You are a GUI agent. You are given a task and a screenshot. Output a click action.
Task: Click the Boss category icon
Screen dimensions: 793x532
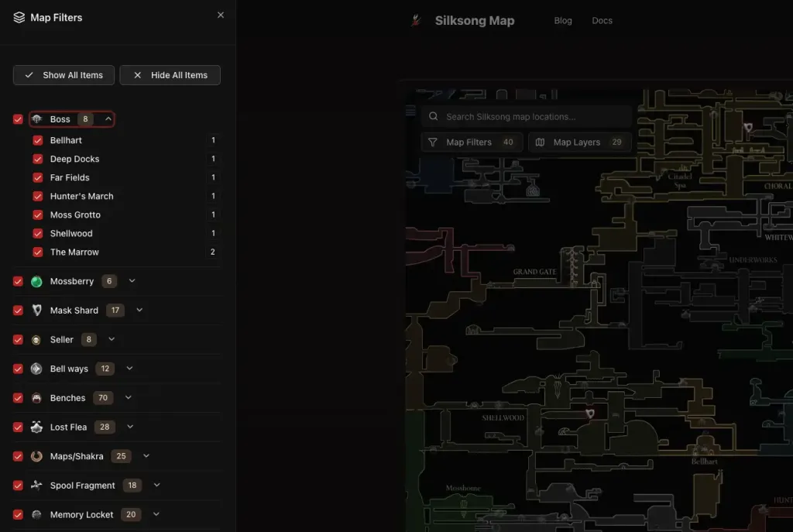[37, 119]
